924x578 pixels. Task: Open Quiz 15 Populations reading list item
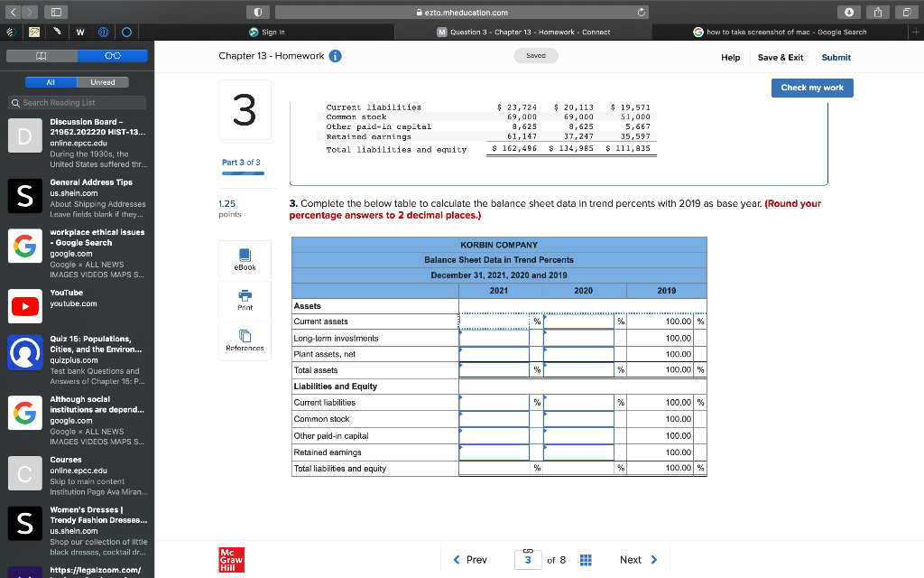[x=78, y=359]
